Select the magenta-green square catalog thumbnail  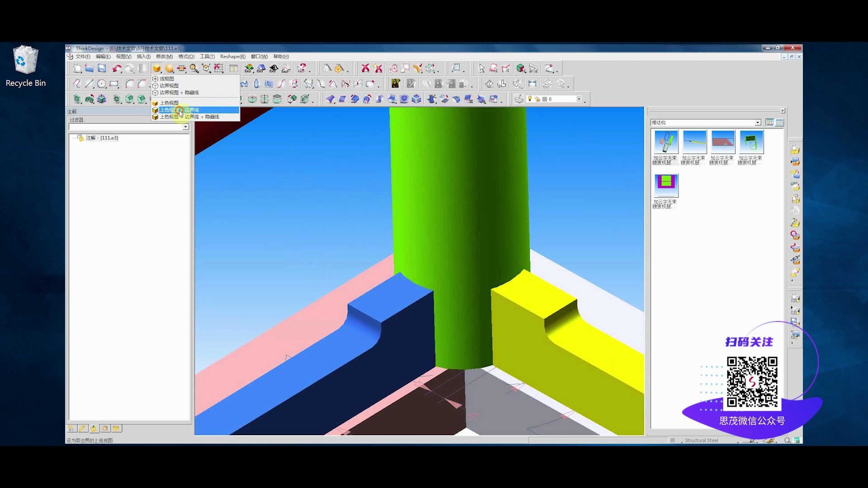tap(666, 186)
